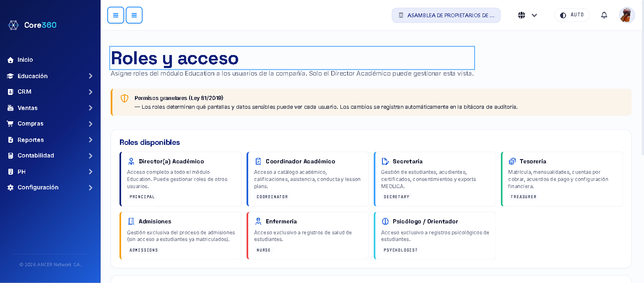Click the Admisiones door icon
The height and width of the screenshot is (283, 644).
131,221
